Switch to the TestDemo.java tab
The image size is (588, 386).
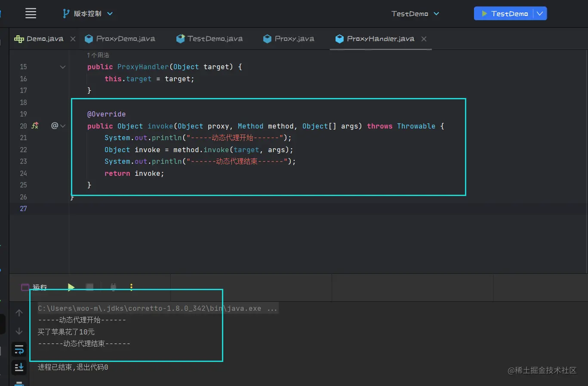[x=215, y=39]
